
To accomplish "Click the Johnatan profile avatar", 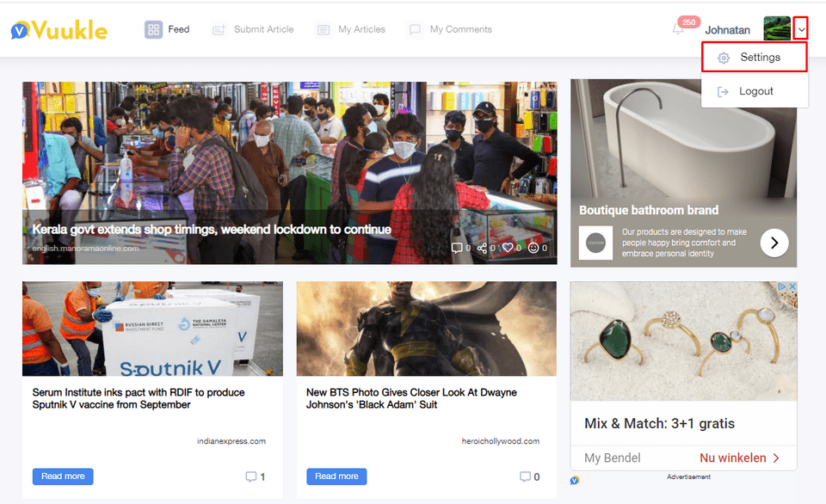I will tap(777, 28).
